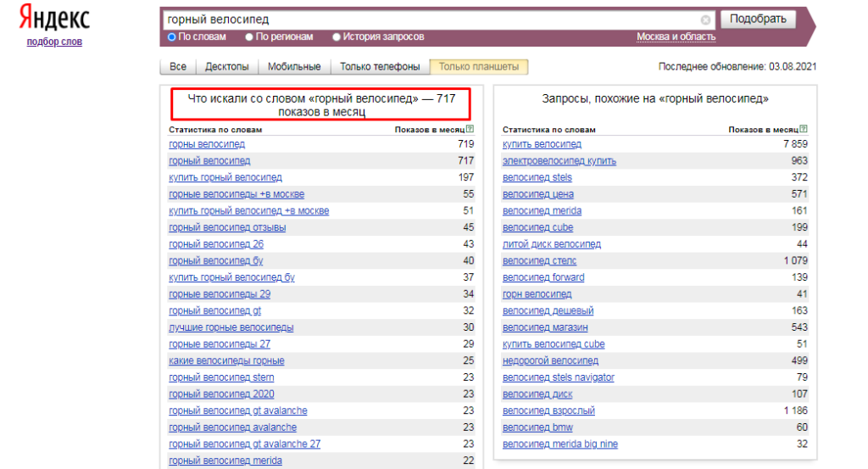
Task: Open the 'купить горный велосипед' query link
Action: point(225,177)
